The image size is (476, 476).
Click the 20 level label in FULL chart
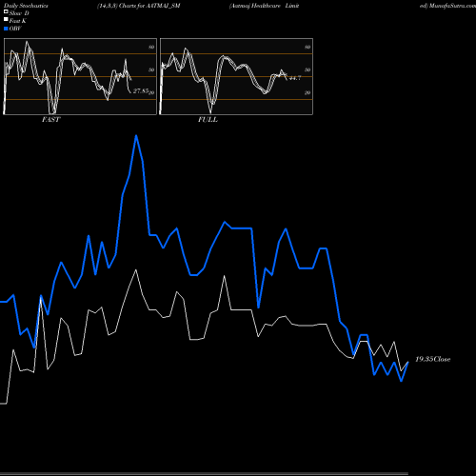307,92
